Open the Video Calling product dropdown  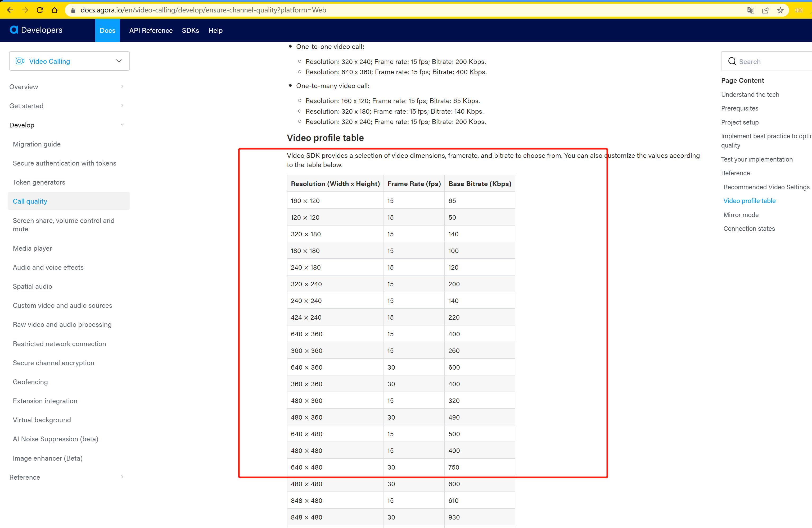coord(69,61)
